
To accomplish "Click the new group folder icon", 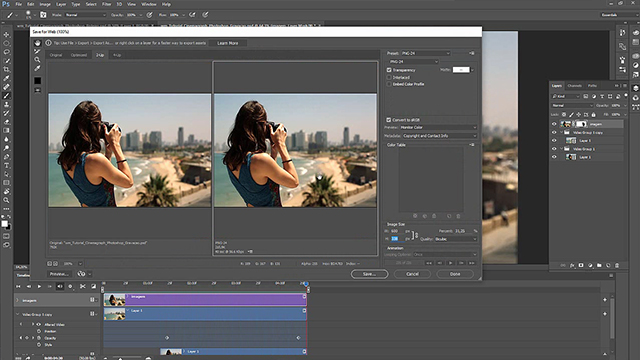I will [x=599, y=265].
